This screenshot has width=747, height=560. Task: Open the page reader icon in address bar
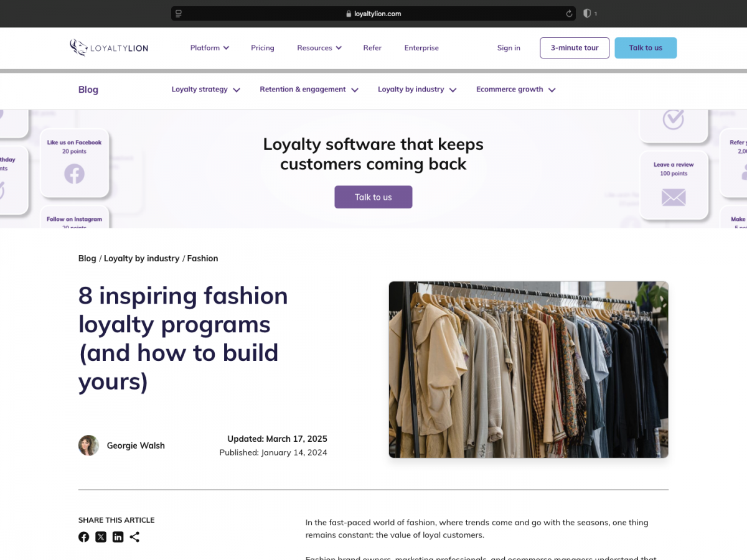click(x=179, y=14)
